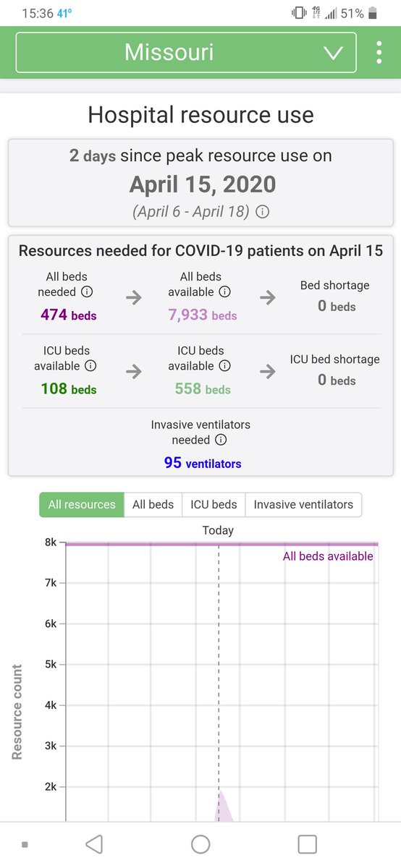Tap info icon for Invasive ventilators needed
Viewport: 401px width, 868px height.
(x=221, y=440)
